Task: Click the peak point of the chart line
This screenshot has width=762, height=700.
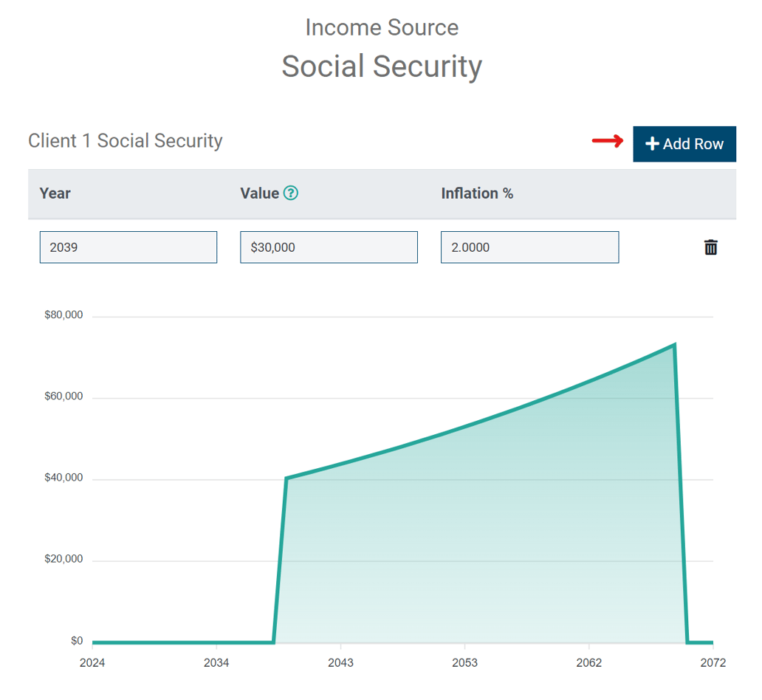Action: (674, 345)
